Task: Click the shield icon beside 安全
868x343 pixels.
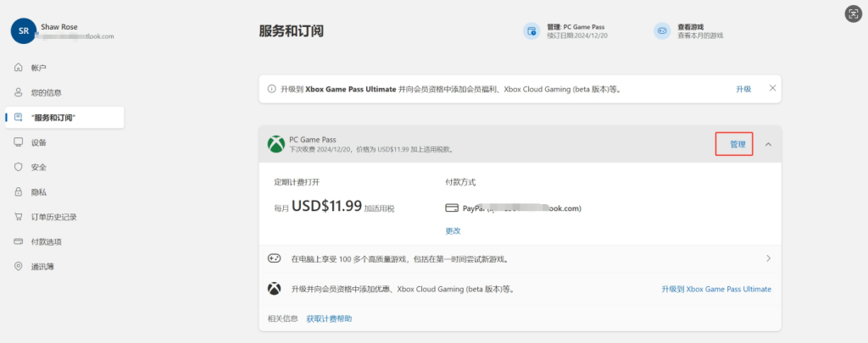Action: pos(19,167)
